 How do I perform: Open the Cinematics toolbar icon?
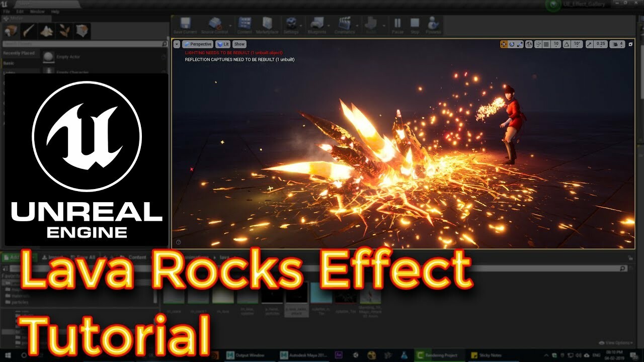pos(344,23)
